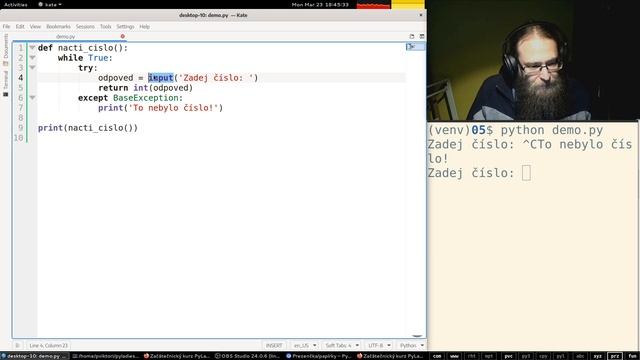Select the prz workspace button
This screenshot has width=640, height=360.
(615, 356)
